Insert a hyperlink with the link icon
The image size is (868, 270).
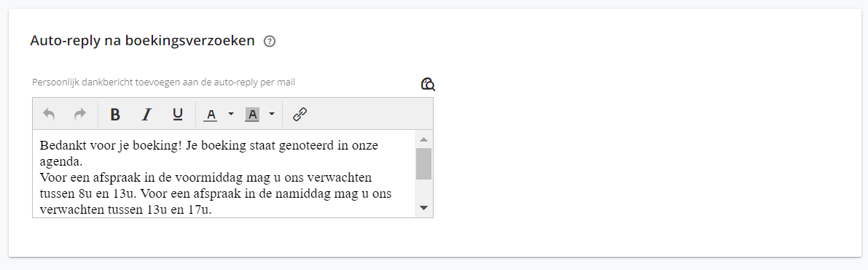point(300,115)
